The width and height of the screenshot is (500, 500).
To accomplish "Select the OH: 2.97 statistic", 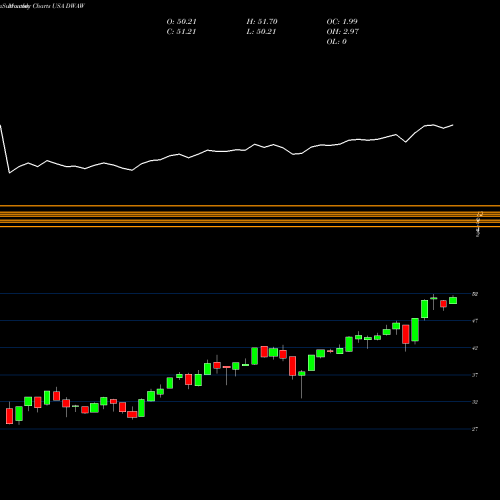I will tap(342, 31).
